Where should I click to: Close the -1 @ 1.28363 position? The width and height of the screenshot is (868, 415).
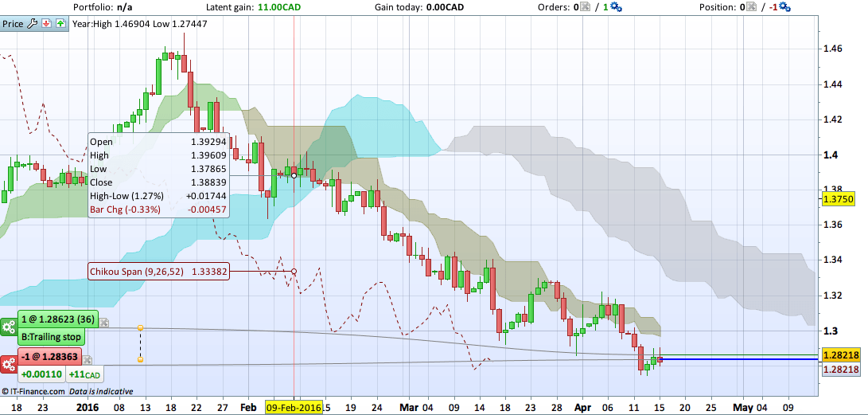[87, 360]
